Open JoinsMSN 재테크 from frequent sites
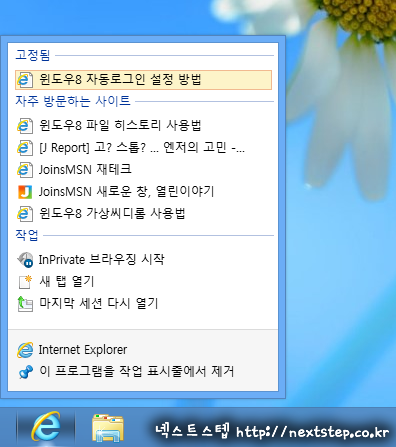 (143, 170)
